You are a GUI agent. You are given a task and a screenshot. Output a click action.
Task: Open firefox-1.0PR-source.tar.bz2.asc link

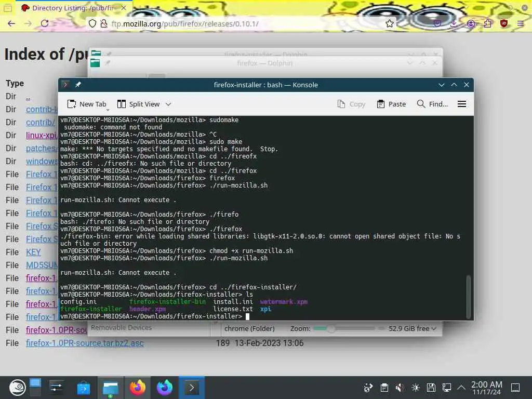[85, 343]
